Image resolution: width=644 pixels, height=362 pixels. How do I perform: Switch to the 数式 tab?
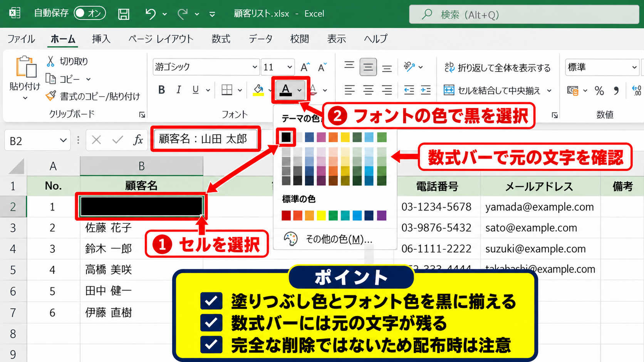pos(221,39)
